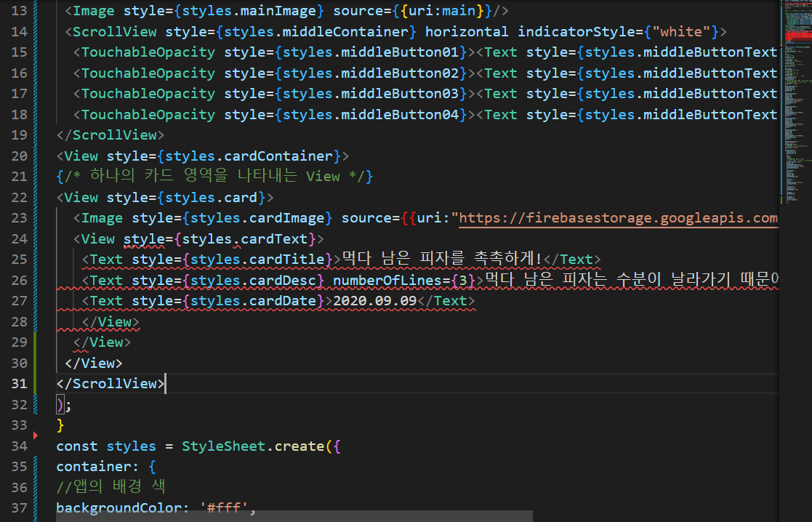
Task: Click closing View tag on line 28
Action: pyautogui.click(x=110, y=321)
